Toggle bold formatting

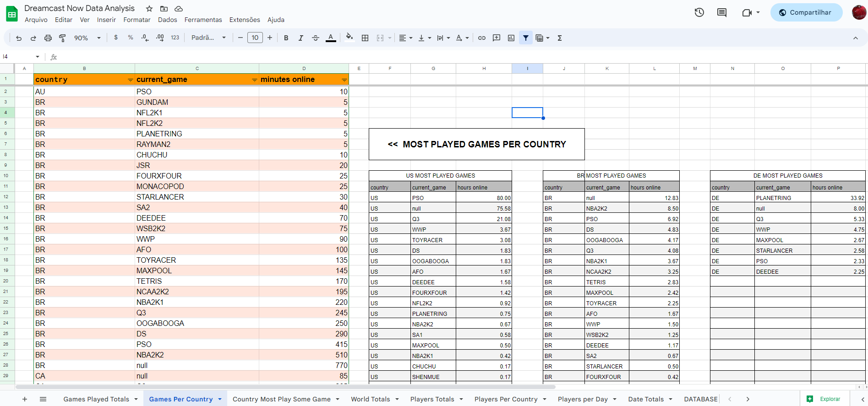point(286,38)
